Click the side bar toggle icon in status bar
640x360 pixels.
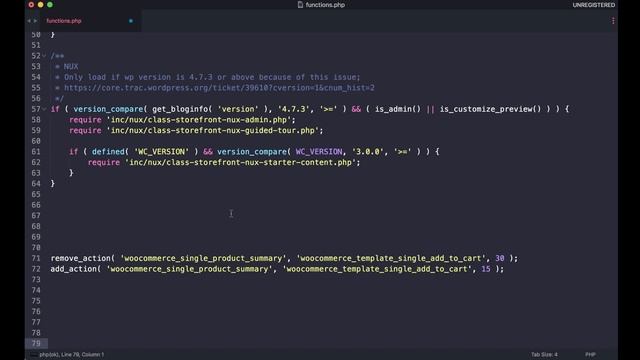point(33,354)
